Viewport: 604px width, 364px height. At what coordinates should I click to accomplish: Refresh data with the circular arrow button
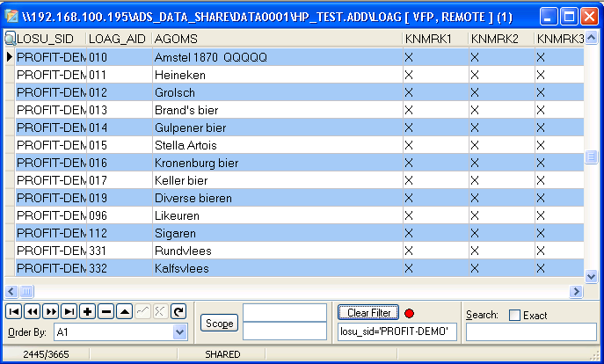click(x=178, y=311)
